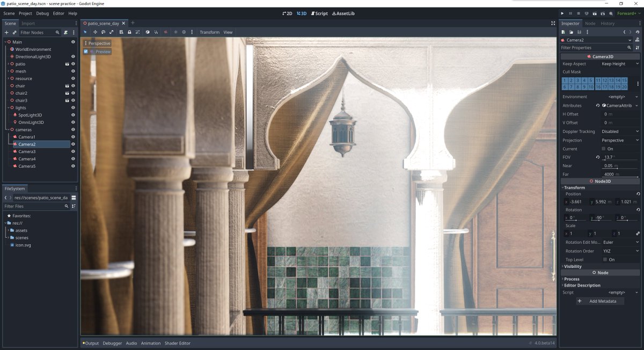This screenshot has height=350, width=644.
Task: Open the Scene menu
Action: pyautogui.click(x=10, y=13)
